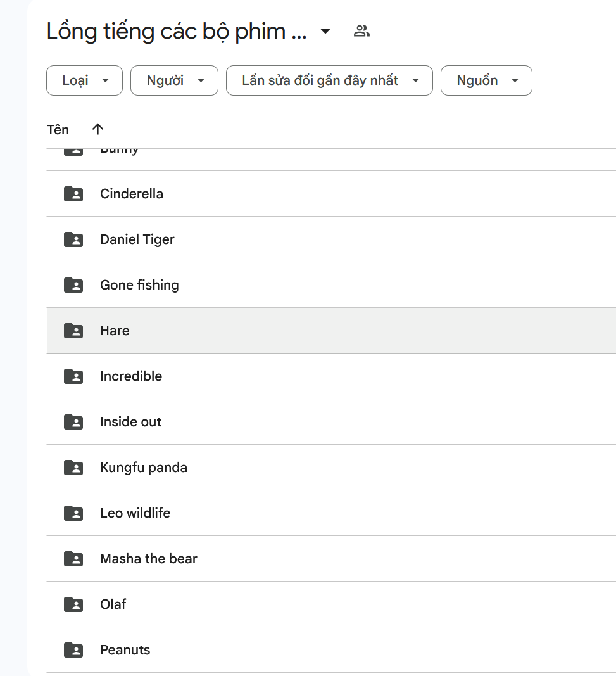Image resolution: width=616 pixels, height=676 pixels.
Task: Select the Masha the bear folder
Action: tap(148, 559)
